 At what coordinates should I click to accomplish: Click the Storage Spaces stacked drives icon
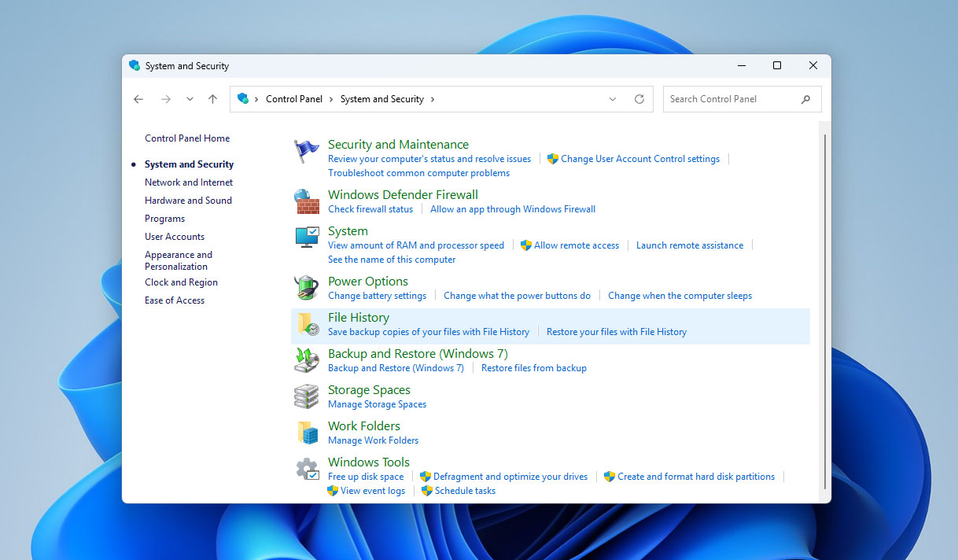(x=306, y=396)
